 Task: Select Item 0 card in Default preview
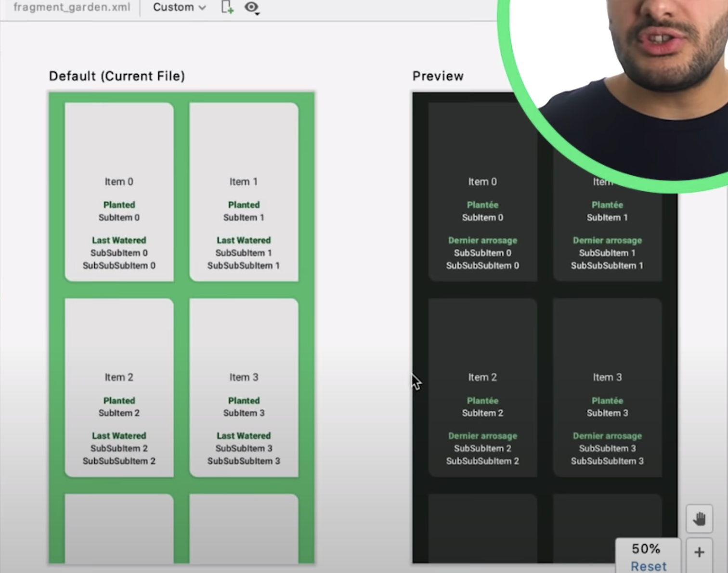pos(119,191)
